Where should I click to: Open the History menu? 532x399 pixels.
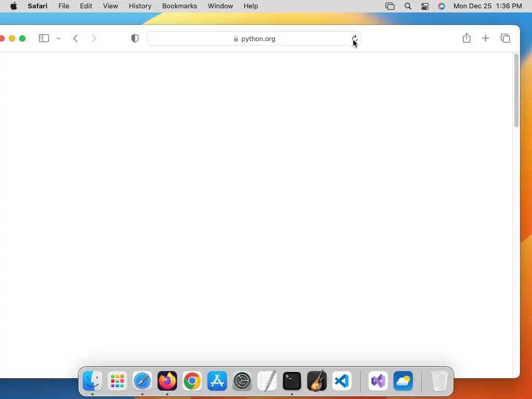140,6
